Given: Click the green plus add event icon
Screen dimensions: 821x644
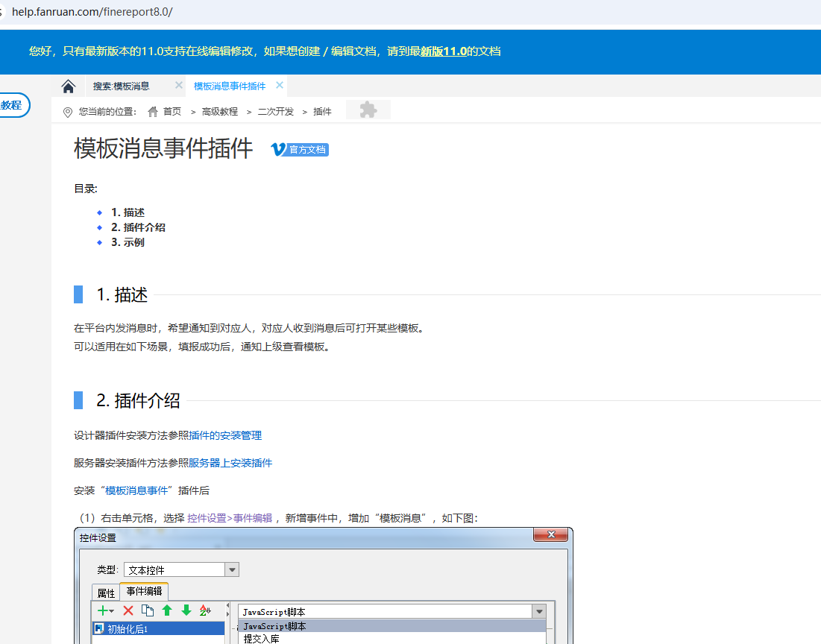Looking at the screenshot, I should click(104, 610).
